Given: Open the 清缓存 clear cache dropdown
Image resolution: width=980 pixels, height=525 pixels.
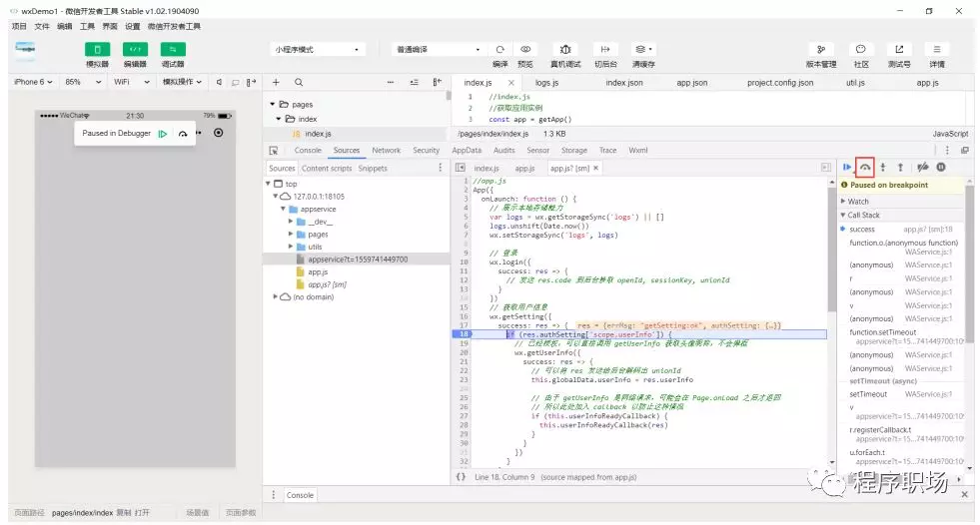Looking at the screenshot, I should pyautogui.click(x=643, y=49).
